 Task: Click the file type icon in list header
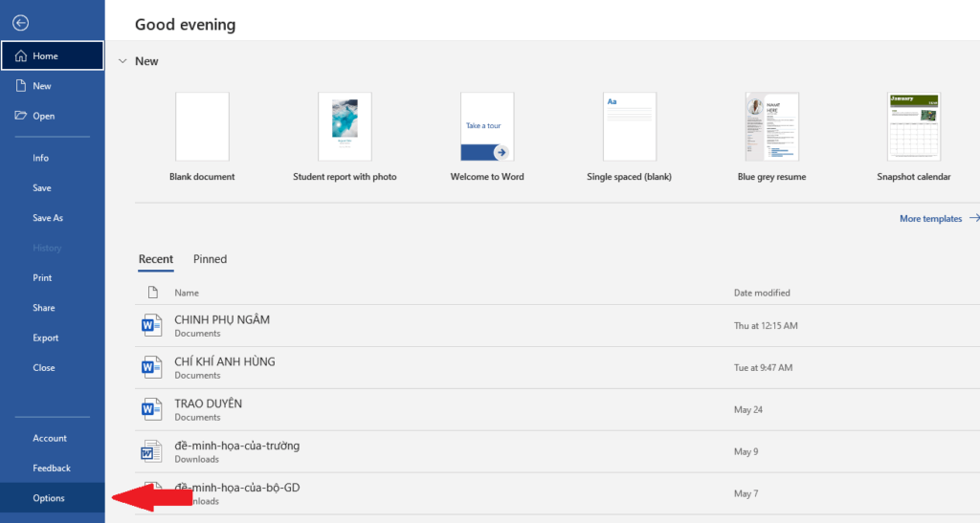tap(152, 292)
